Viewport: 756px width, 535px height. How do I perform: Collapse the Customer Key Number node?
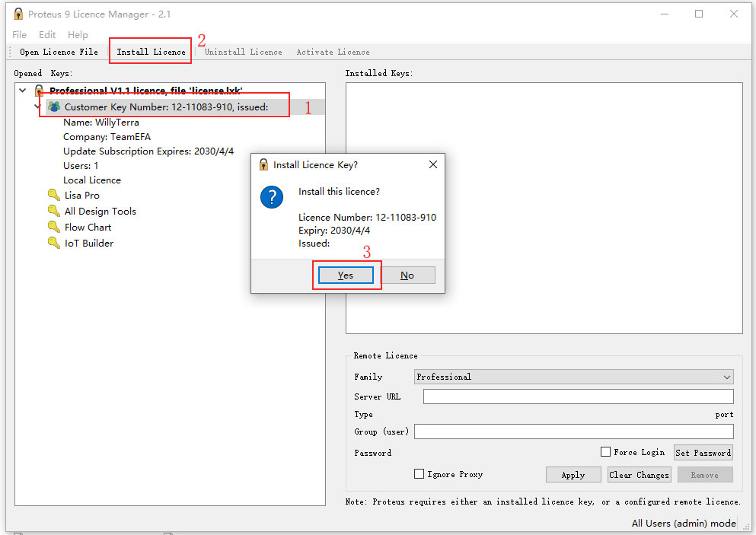coord(37,106)
